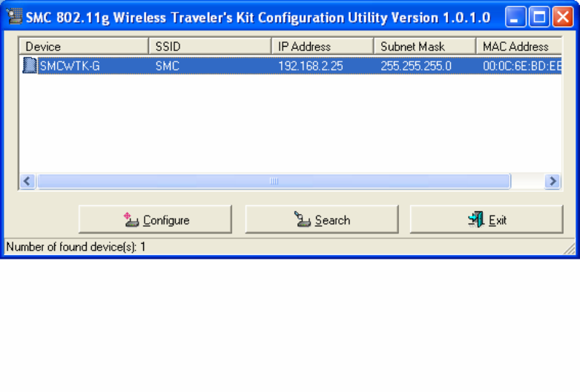Click the right arrow of horizontal scrollbar
580x392 pixels.
point(553,181)
